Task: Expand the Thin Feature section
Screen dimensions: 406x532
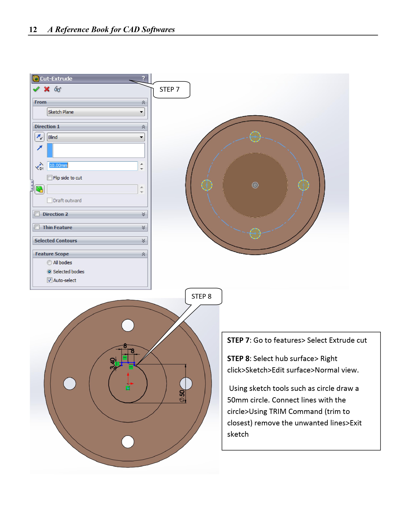Action: point(143,227)
